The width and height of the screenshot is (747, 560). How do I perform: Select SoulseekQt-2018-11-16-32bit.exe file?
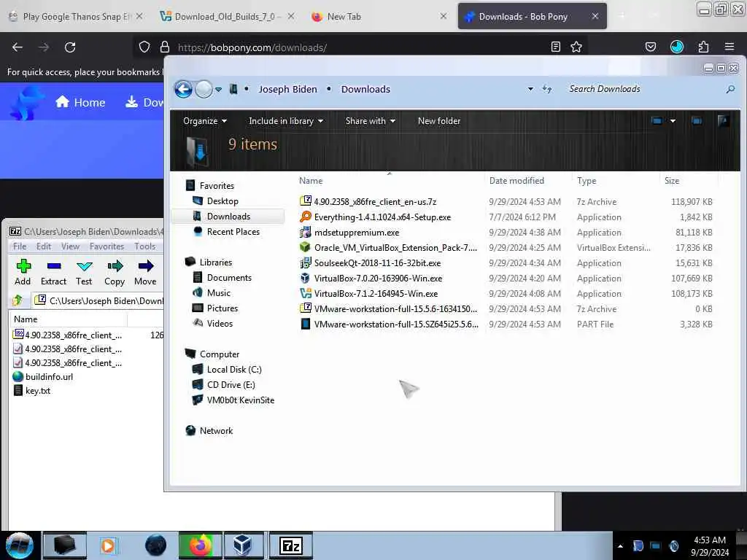click(377, 262)
